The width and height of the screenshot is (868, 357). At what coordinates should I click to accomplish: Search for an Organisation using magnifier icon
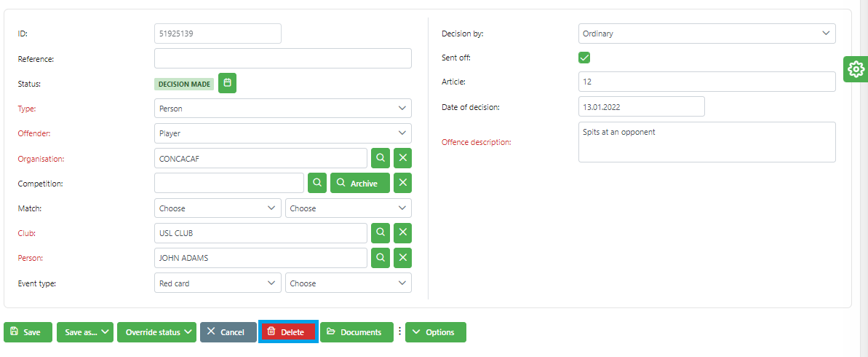(378, 158)
